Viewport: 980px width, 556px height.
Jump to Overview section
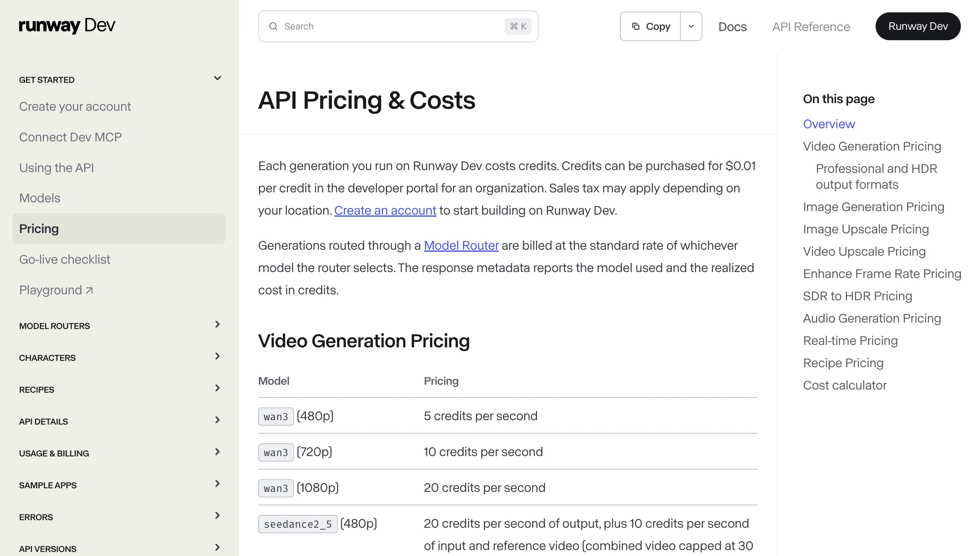pyautogui.click(x=829, y=124)
